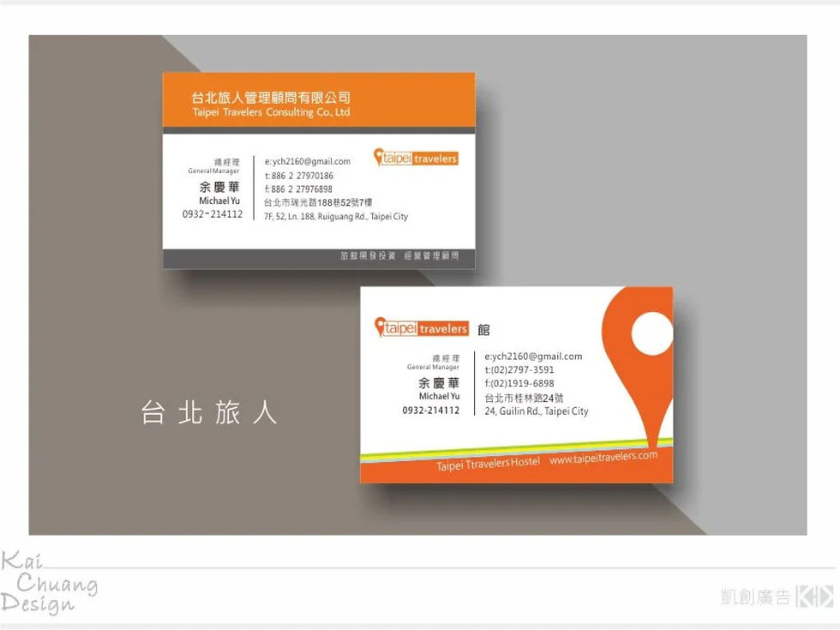Click the address 台北市桂林路24號
840x630 pixels.
click(x=524, y=398)
